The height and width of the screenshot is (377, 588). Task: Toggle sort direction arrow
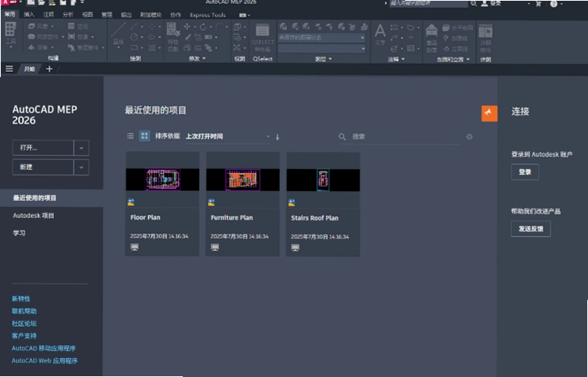(x=278, y=137)
